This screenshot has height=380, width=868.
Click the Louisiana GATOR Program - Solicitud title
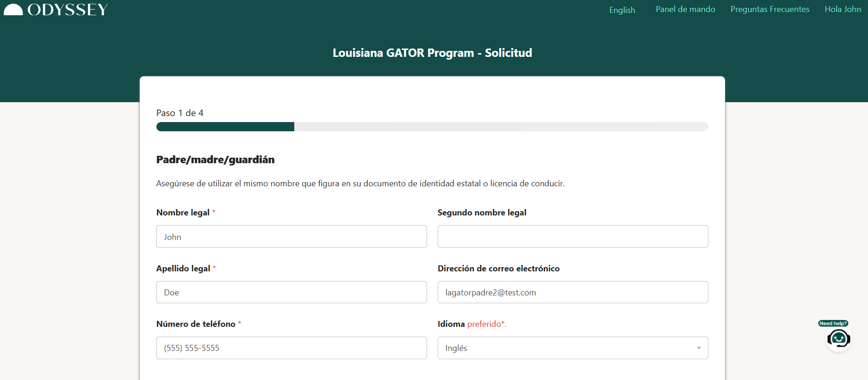(x=432, y=53)
